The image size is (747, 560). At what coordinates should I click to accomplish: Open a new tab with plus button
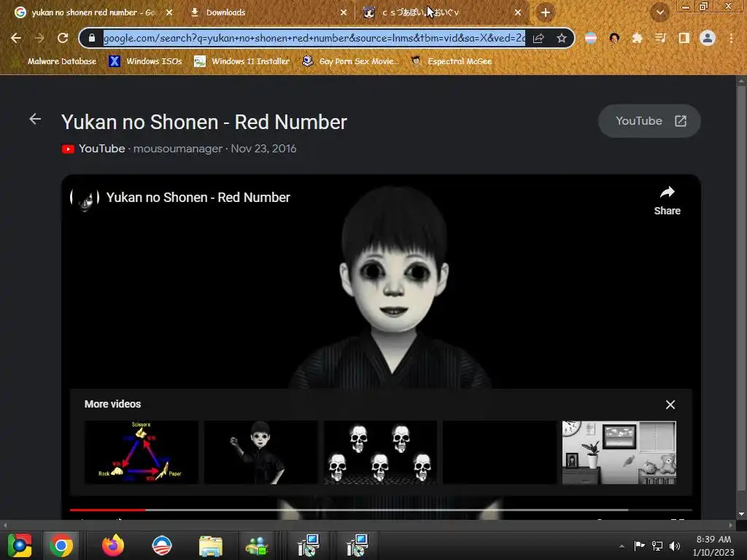pyautogui.click(x=546, y=12)
